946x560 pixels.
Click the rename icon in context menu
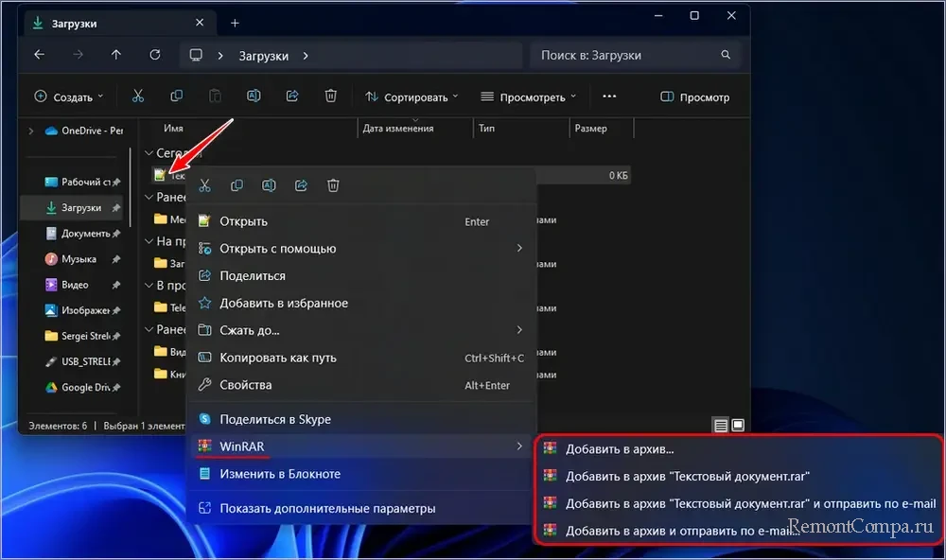pos(269,185)
